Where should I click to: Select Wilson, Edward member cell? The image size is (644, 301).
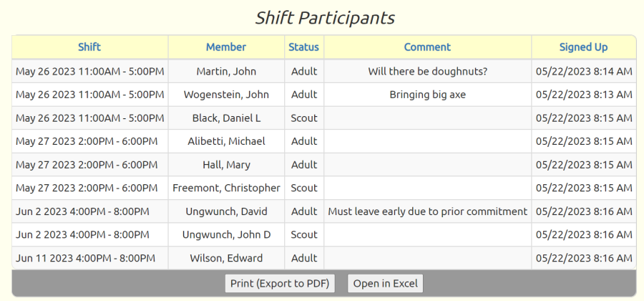226,258
